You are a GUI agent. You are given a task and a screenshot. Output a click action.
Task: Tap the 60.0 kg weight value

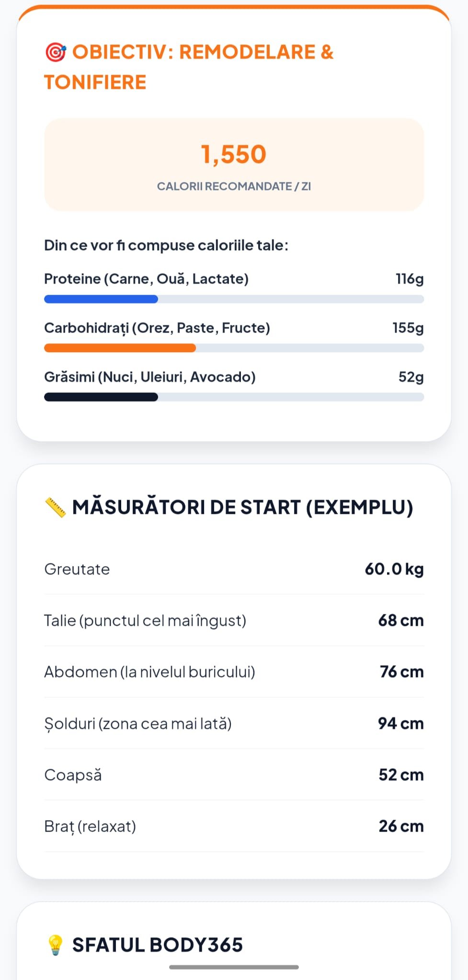[394, 569]
